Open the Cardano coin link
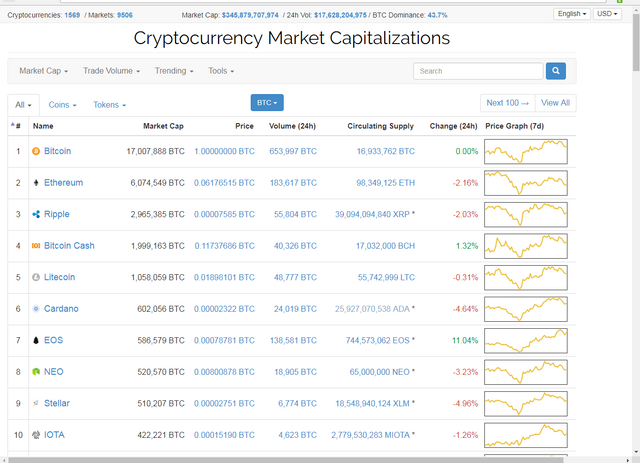The width and height of the screenshot is (640, 463). (61, 309)
